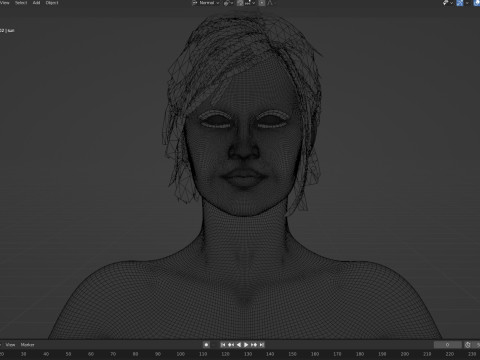480x360 pixels.
Task: Open the Select menu
Action: (x=21, y=3)
